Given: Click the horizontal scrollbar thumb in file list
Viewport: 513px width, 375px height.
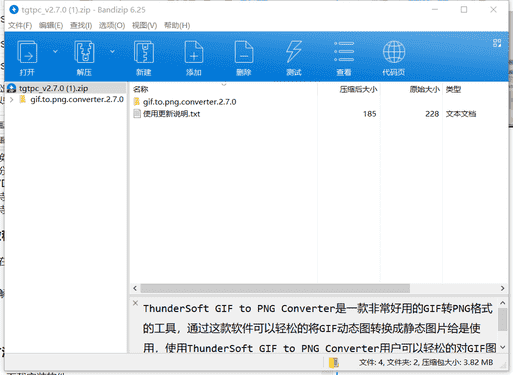Looking at the screenshot, I should pyautogui.click(x=275, y=288).
